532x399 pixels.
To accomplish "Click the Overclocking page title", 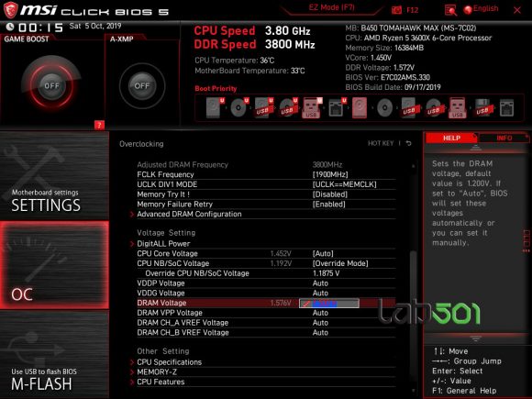I will [x=141, y=144].
